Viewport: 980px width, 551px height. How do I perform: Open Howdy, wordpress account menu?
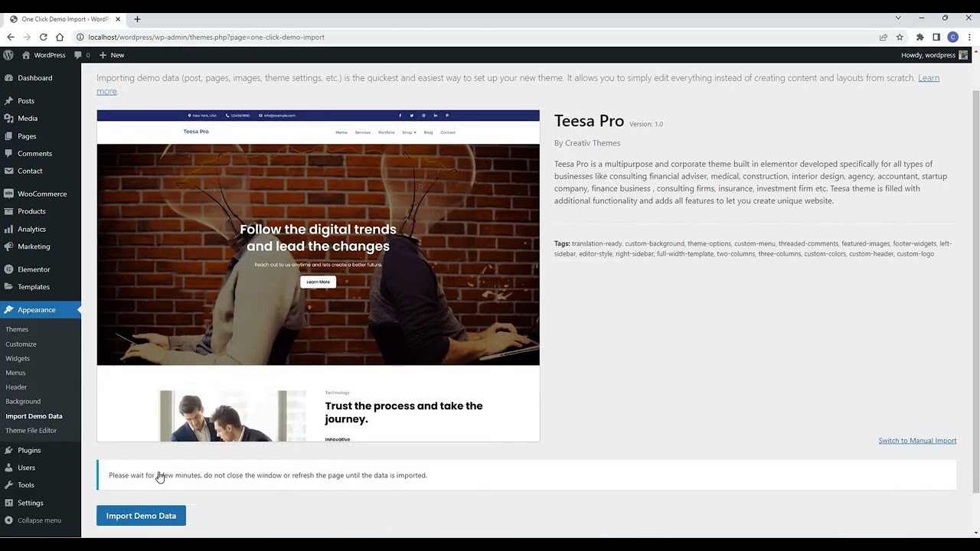(934, 55)
